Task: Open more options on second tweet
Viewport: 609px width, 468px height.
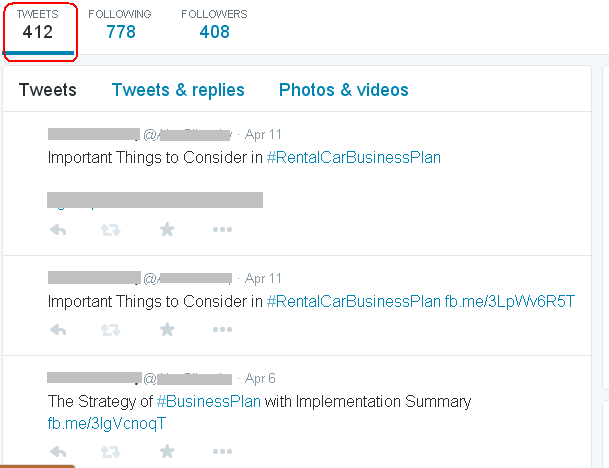Action: point(222,330)
